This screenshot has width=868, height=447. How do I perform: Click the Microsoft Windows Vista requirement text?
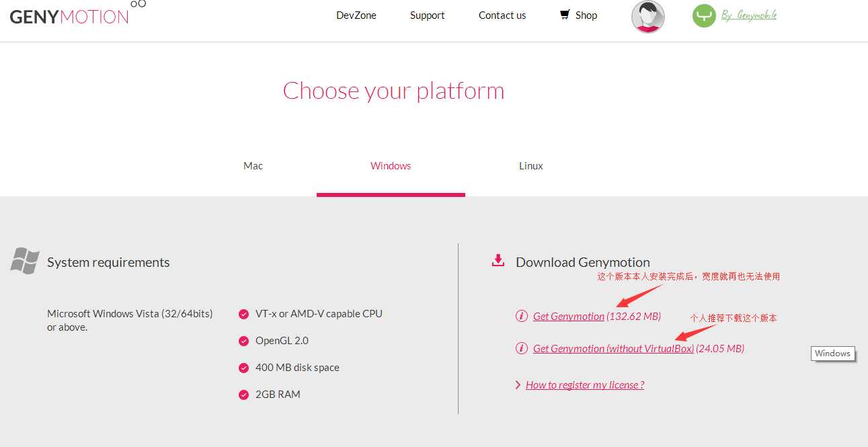[130, 321]
